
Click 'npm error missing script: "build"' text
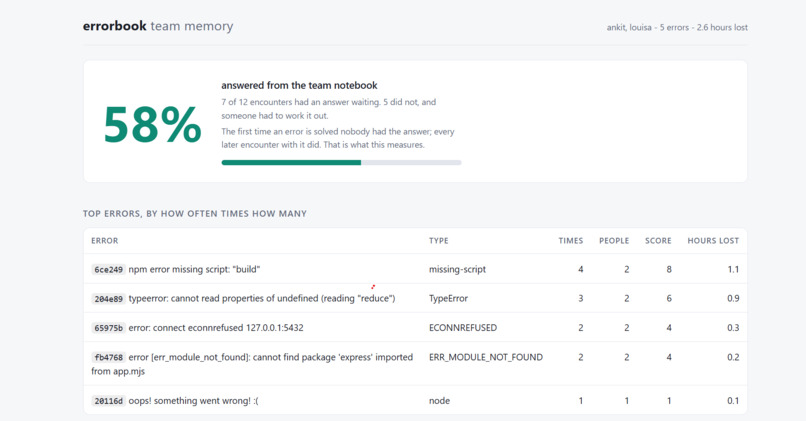tap(194, 269)
